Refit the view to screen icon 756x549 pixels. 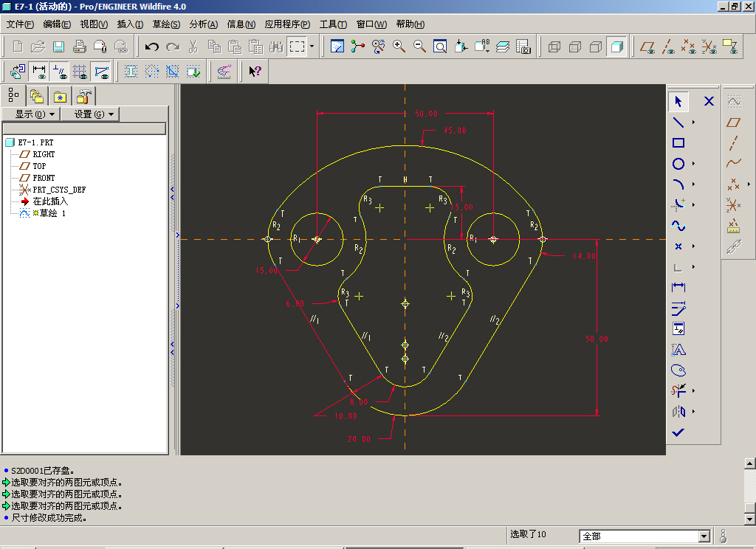(x=440, y=46)
